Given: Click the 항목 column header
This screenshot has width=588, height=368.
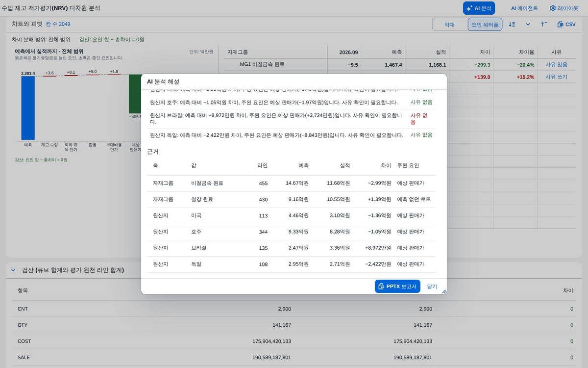Looking at the screenshot, I should [x=23, y=290].
